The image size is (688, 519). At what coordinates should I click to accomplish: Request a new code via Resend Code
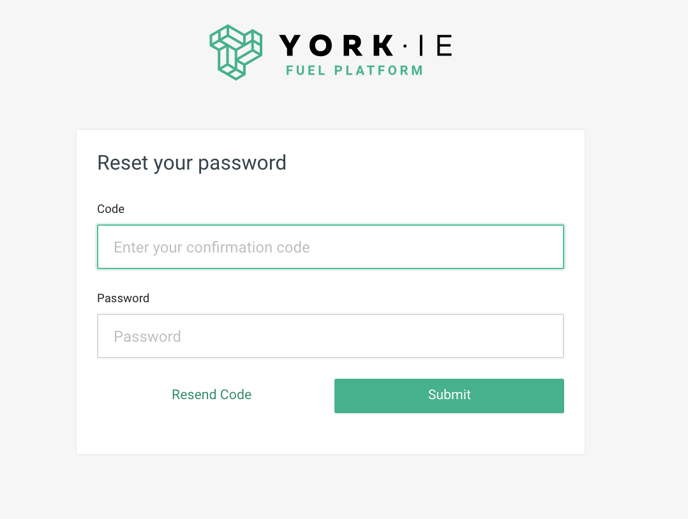pos(211,394)
